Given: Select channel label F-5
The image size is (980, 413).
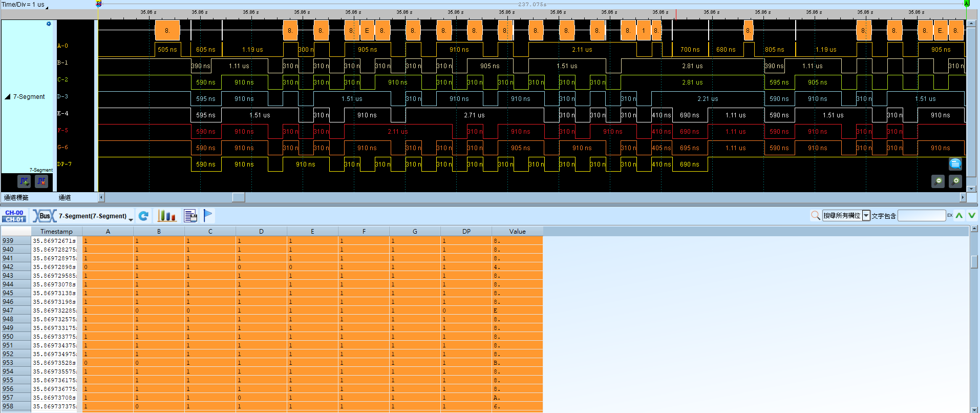Looking at the screenshot, I should [x=62, y=130].
